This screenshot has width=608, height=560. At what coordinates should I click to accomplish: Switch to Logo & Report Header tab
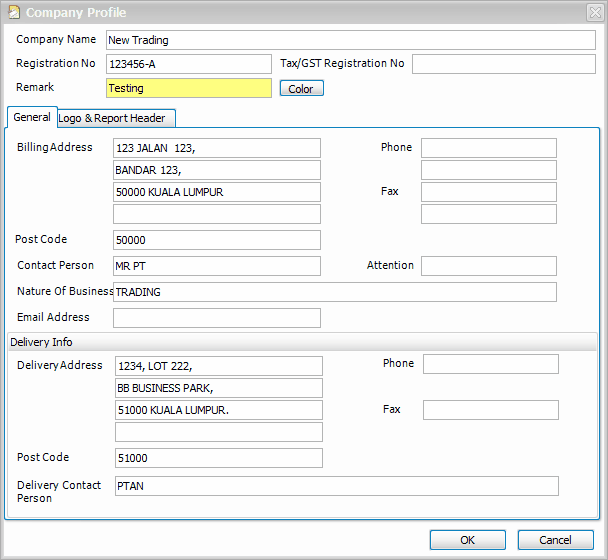point(116,118)
